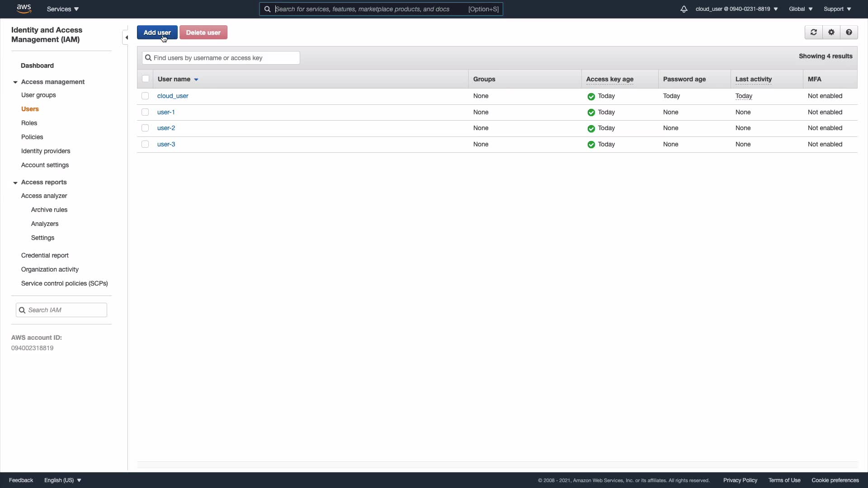The width and height of the screenshot is (868, 488).
Task: Collapse the Access management section
Action: point(15,82)
